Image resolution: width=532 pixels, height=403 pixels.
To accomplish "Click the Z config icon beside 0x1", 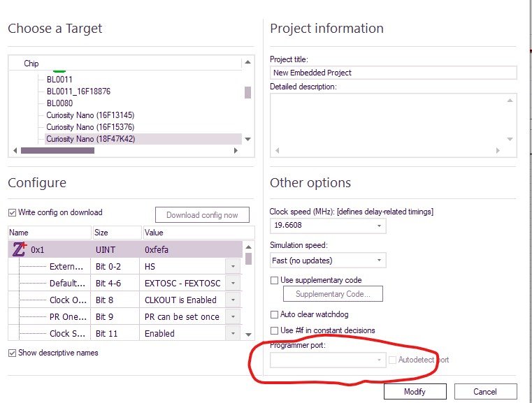I will click(20, 249).
